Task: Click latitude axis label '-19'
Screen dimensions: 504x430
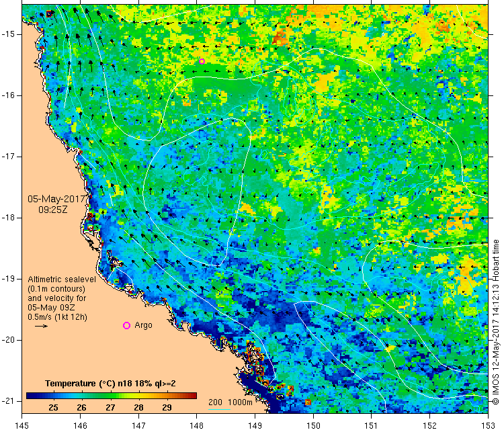Action: pos(7,279)
